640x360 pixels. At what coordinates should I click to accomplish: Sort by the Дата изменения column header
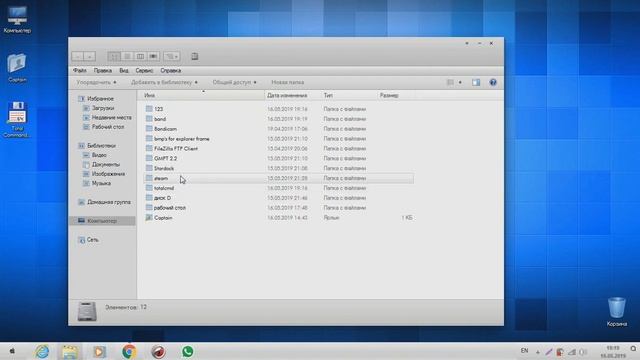293,96
